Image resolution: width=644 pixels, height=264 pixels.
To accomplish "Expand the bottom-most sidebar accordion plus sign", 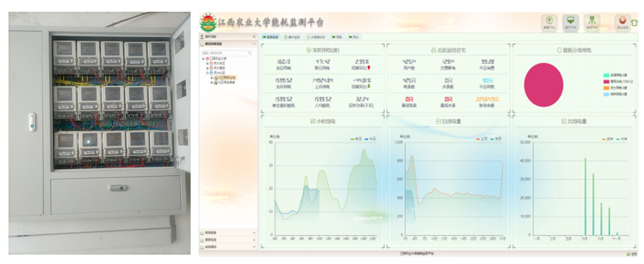I will pyautogui.click(x=254, y=247).
